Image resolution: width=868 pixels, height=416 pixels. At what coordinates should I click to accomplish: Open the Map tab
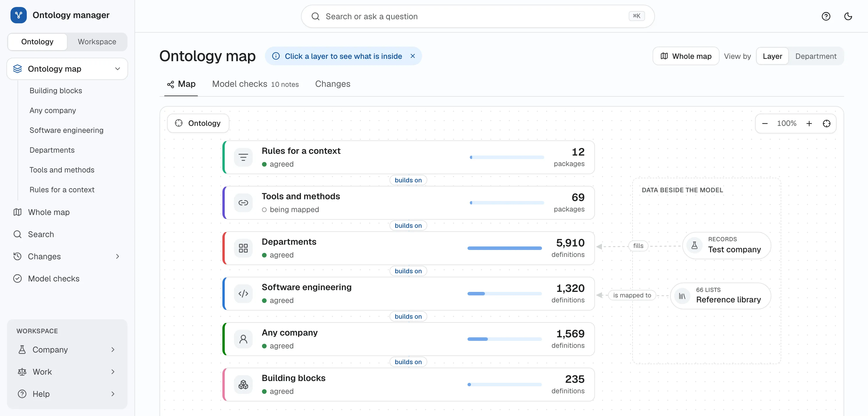[x=181, y=84]
